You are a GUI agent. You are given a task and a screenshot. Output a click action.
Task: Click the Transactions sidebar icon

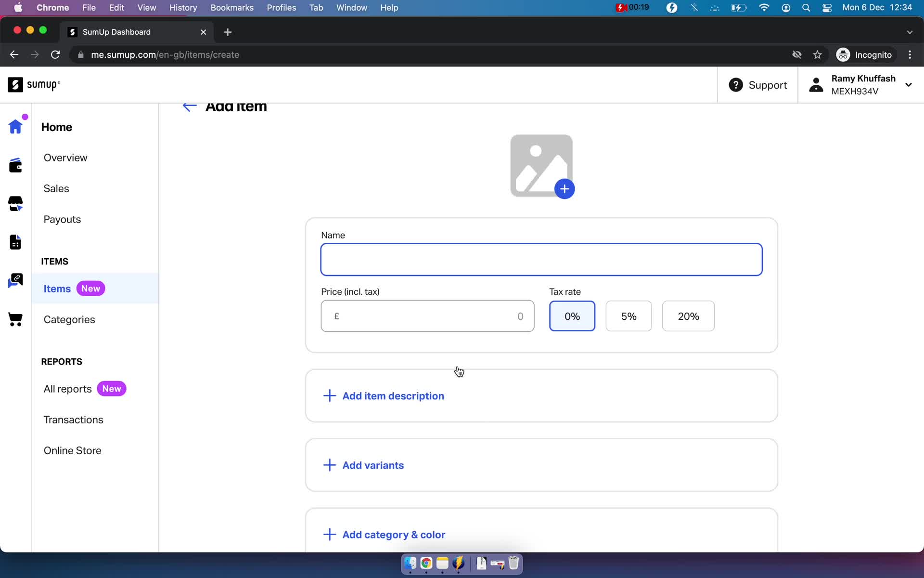[73, 420]
